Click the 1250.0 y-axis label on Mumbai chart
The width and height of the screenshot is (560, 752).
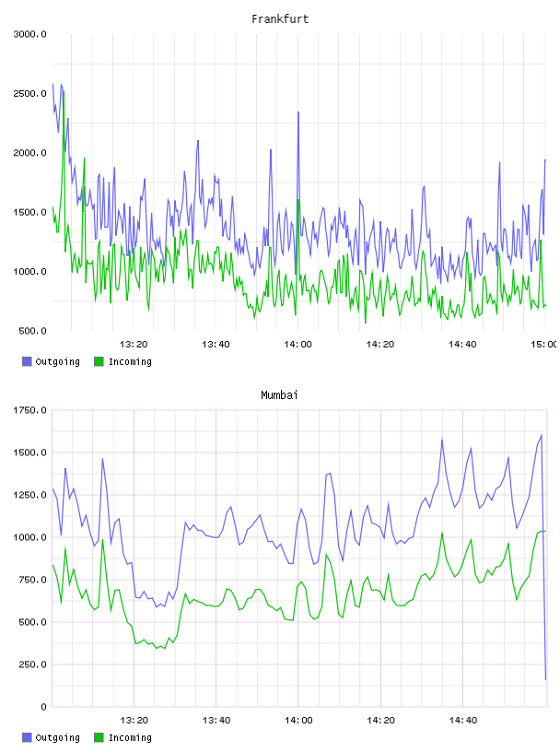tap(29, 495)
